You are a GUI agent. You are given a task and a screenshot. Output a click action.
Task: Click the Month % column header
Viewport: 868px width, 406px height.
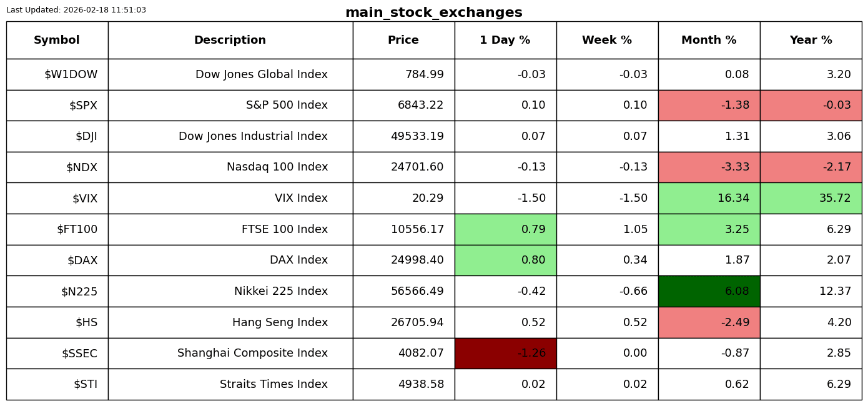click(709, 40)
